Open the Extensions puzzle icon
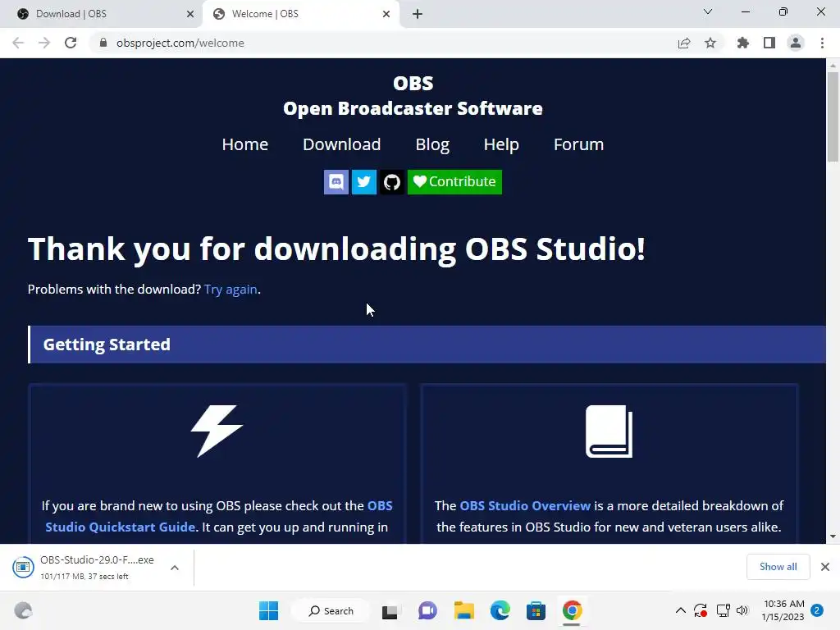Viewport: 840px width, 630px height. click(x=742, y=43)
